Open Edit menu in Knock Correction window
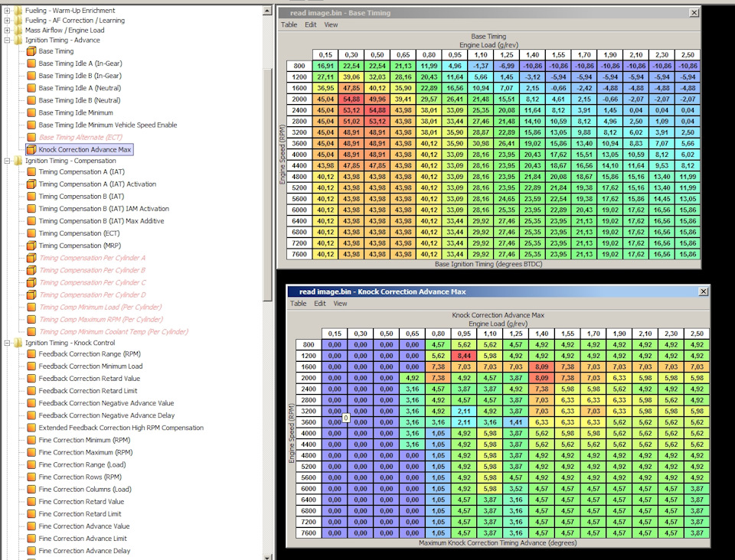This screenshot has width=735, height=560. (x=319, y=304)
